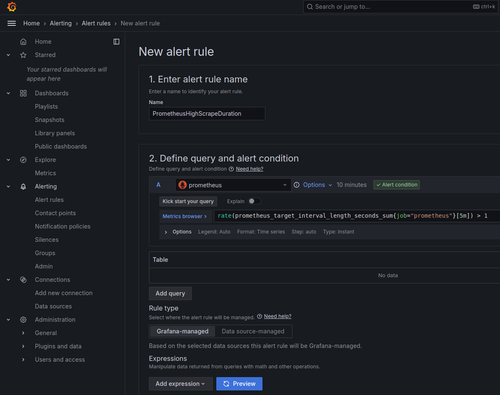This screenshot has height=395, width=500.
Task: Open the query Options time range dropdown
Action: 317,185
